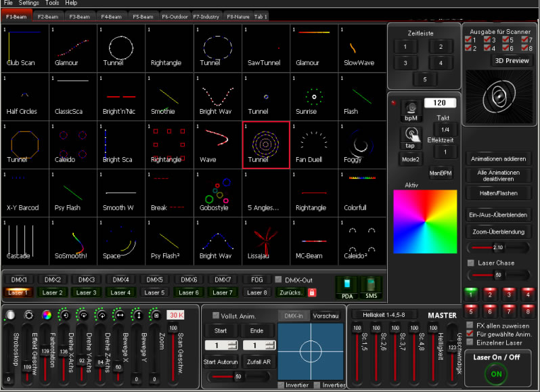The width and height of the screenshot is (540, 392).
Task: Click the BPM value field showing 120
Action: 440,103
